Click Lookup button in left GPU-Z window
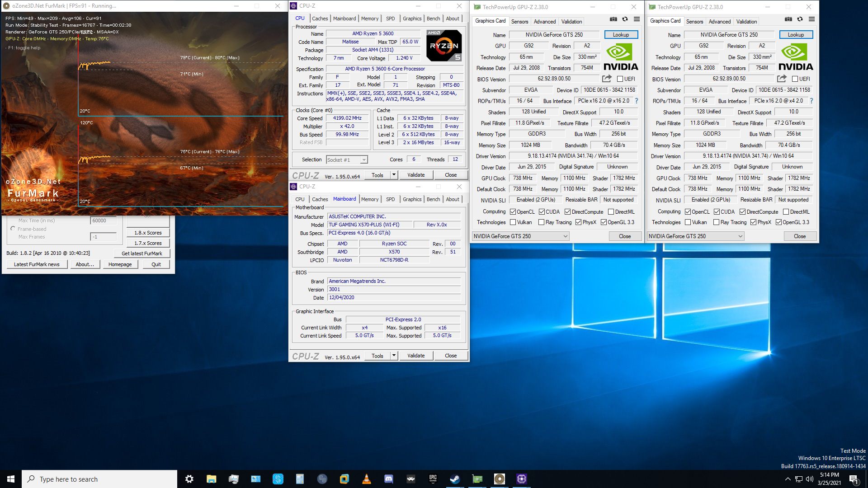 pyautogui.click(x=621, y=35)
